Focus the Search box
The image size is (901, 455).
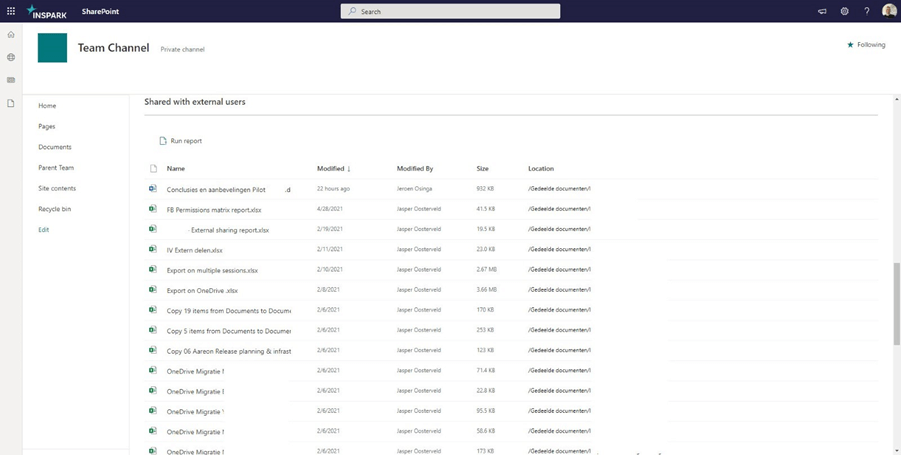coord(450,11)
